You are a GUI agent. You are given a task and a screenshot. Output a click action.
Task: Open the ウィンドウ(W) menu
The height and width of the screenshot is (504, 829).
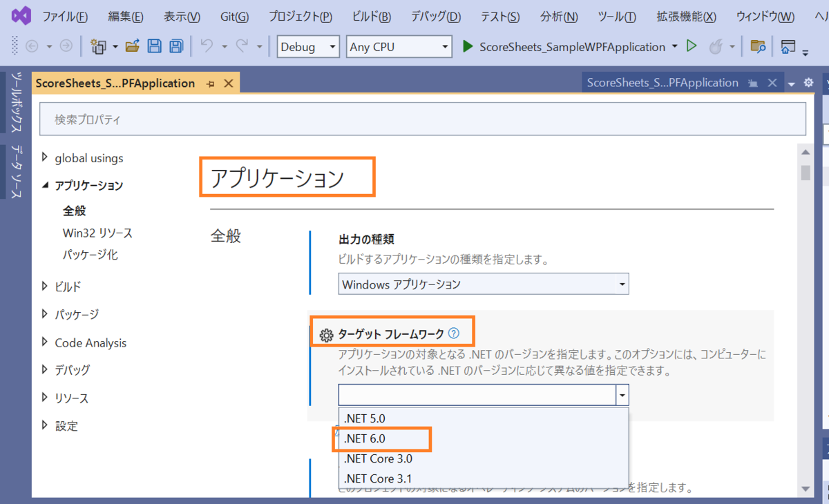[x=765, y=17]
